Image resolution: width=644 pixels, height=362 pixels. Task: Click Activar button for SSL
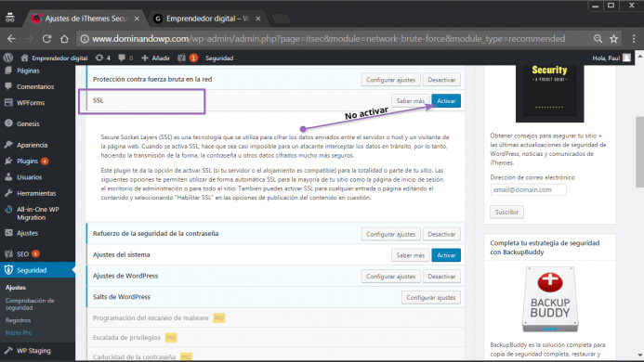tap(446, 100)
